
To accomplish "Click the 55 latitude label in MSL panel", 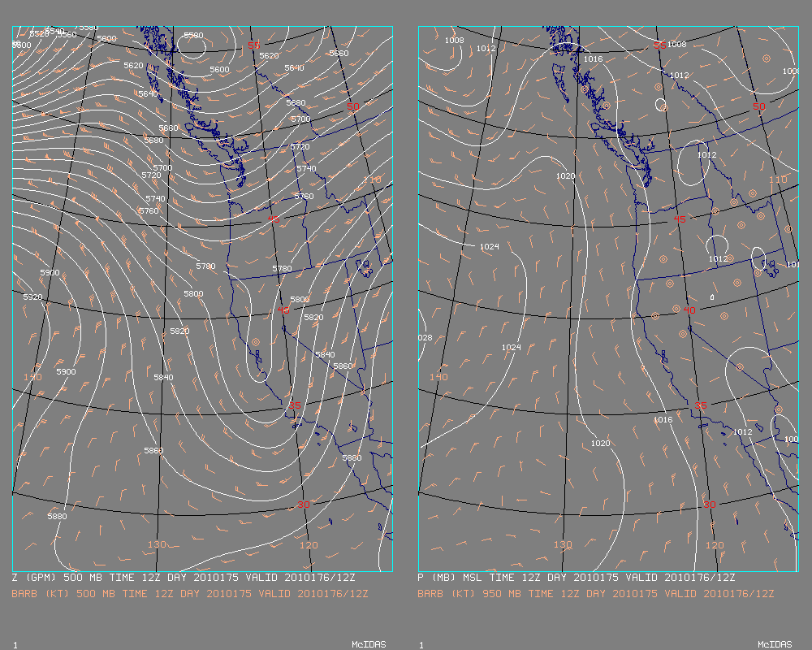I will coord(659,45).
